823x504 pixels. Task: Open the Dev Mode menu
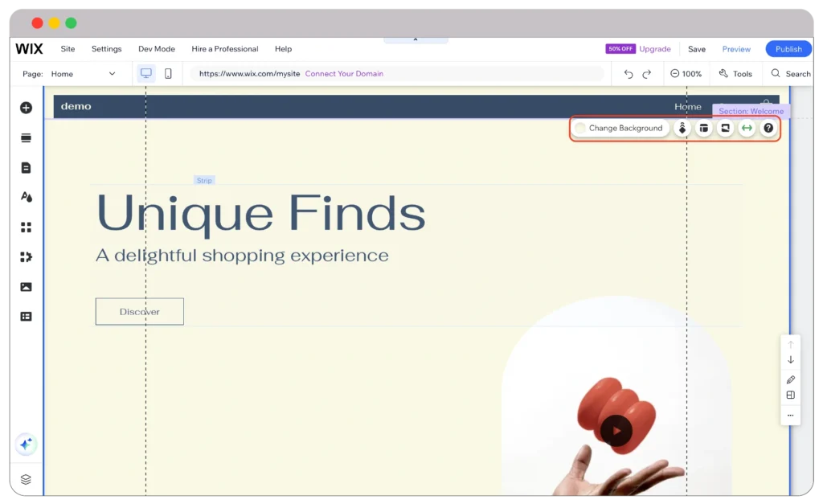pyautogui.click(x=156, y=49)
